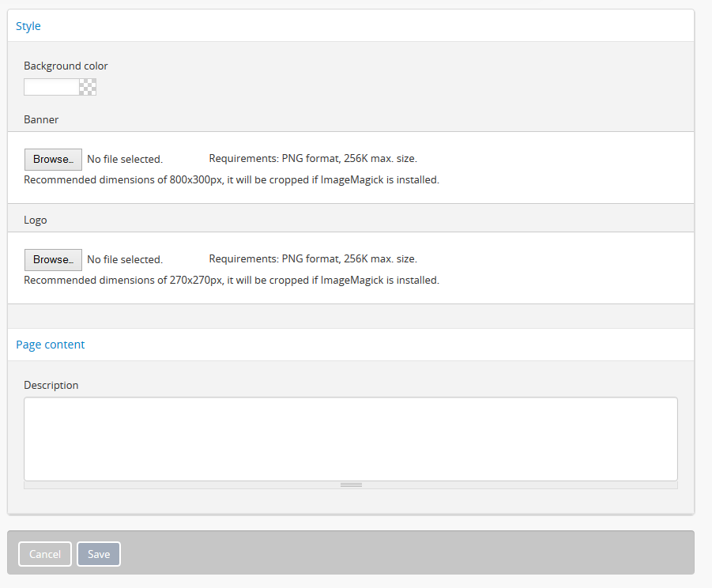Image resolution: width=712 pixels, height=588 pixels.
Task: Click the Logo field label
Action: pyautogui.click(x=36, y=220)
